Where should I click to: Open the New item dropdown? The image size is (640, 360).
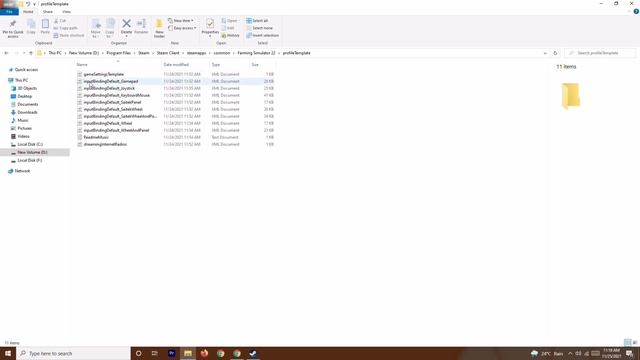click(181, 20)
